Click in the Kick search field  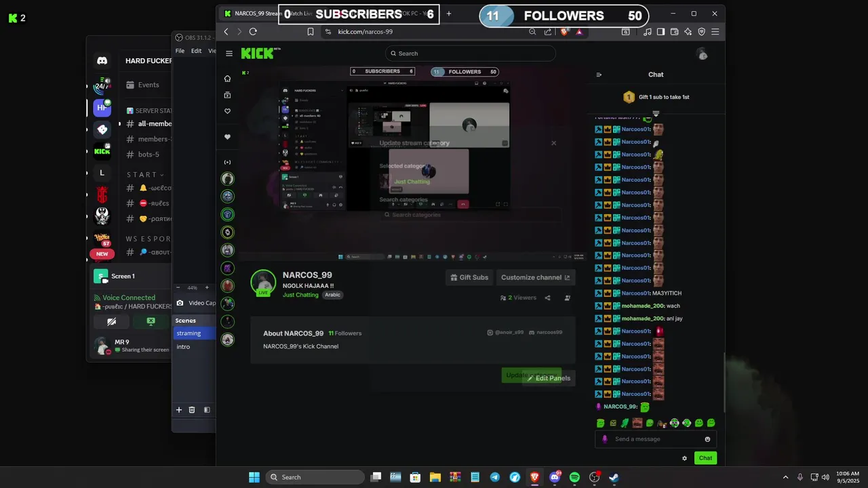click(471, 54)
